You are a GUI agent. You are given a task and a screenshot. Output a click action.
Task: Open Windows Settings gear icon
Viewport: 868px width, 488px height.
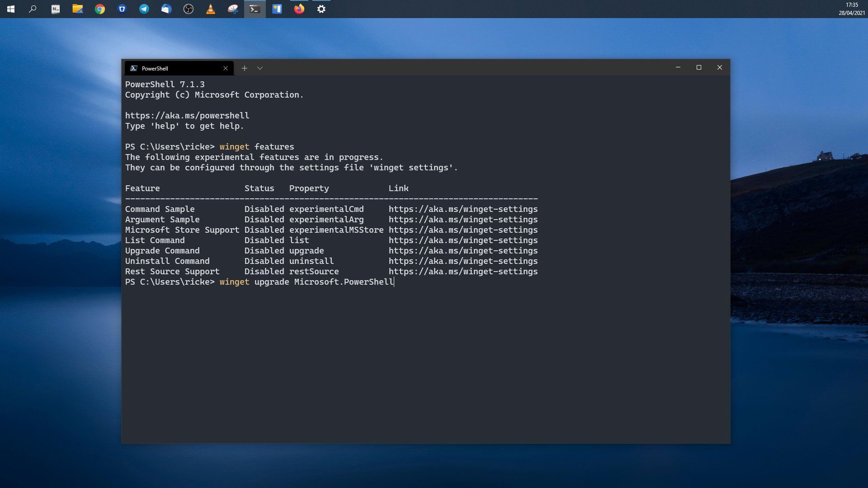point(321,9)
